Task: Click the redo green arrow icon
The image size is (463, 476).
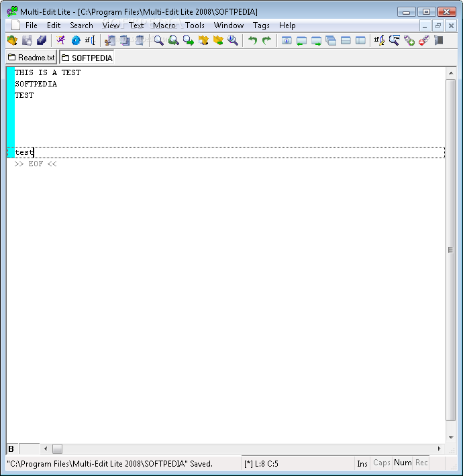Action: pos(267,40)
